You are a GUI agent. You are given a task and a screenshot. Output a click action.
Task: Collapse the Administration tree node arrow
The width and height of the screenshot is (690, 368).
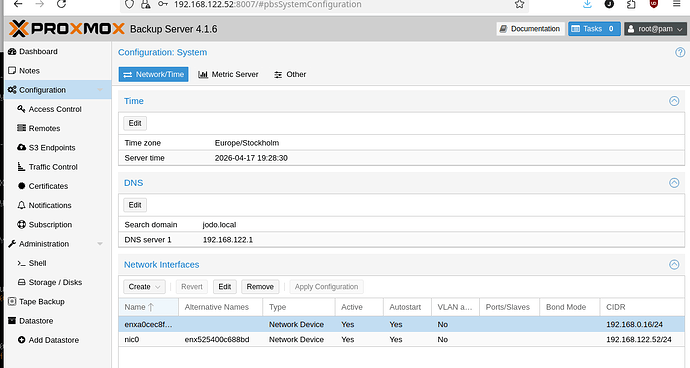[x=100, y=244]
